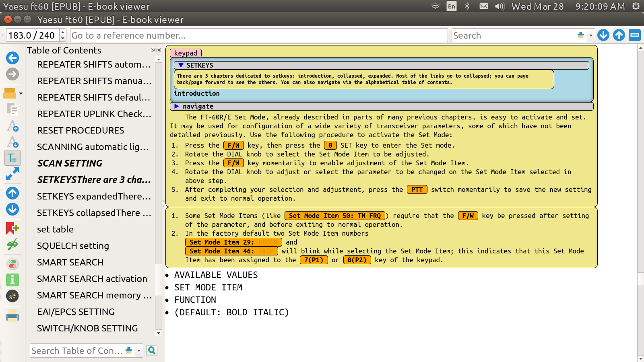
Task: Go back using the blue left arrow
Action: 12,58
